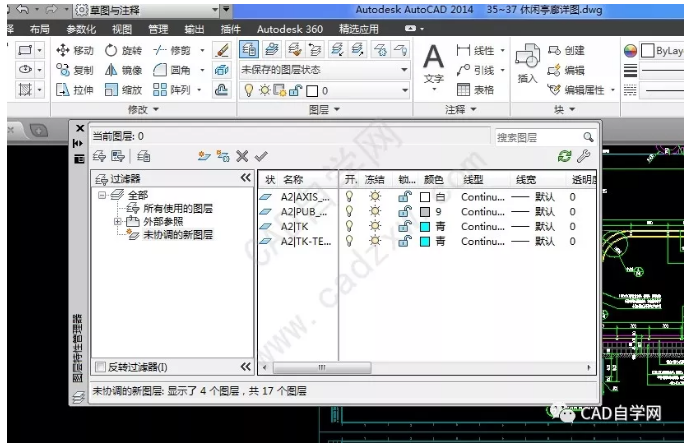Click the Edit block (编辑) tool
Screen dimensions: 691x446
point(566,70)
